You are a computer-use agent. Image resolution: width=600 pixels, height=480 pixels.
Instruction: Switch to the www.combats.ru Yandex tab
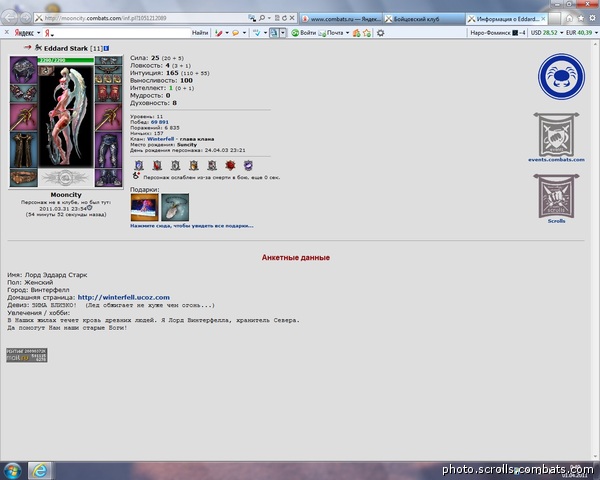click(x=341, y=18)
